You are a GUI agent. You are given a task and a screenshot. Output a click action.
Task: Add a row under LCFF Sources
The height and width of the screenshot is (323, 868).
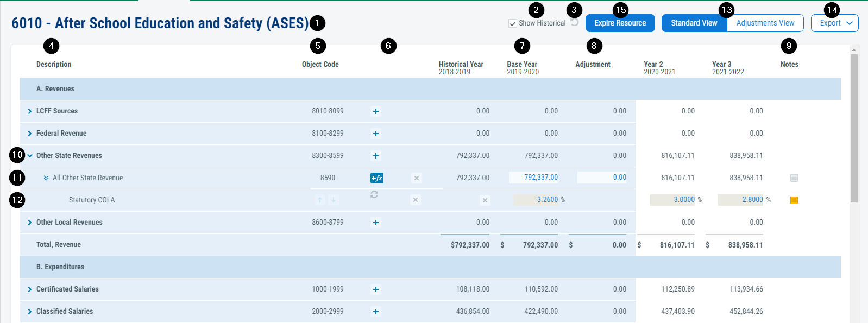pyautogui.click(x=375, y=111)
